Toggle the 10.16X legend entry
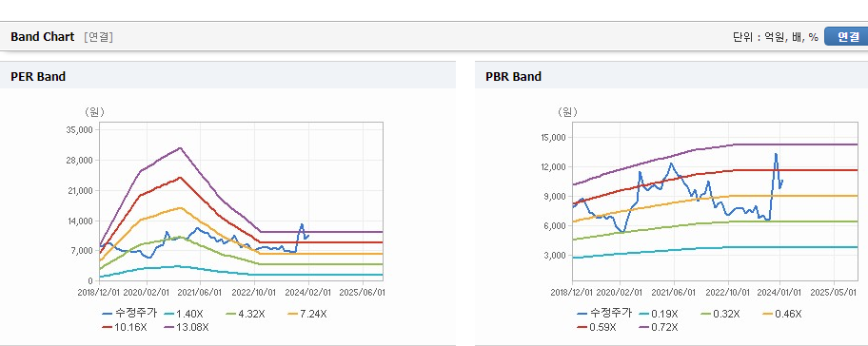868x346 pixels. click(x=125, y=327)
